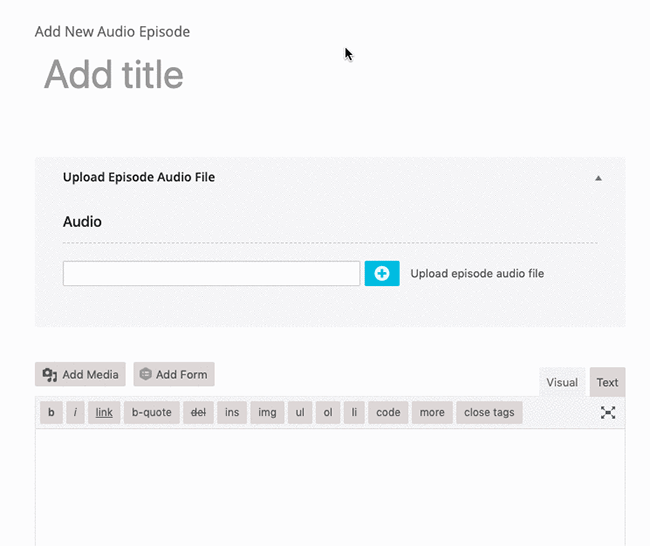Screen dimensions: 650x546
Task: Insert code tag from toolbar
Action: pos(388,413)
